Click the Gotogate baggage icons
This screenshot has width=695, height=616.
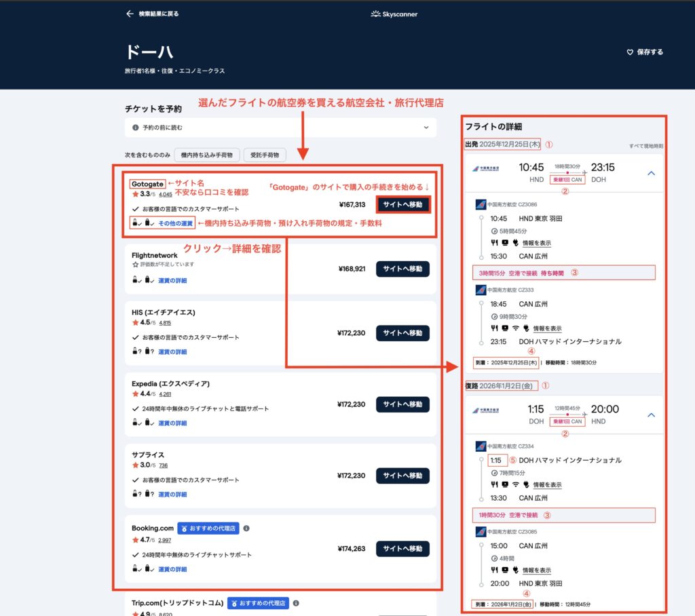[143, 223]
